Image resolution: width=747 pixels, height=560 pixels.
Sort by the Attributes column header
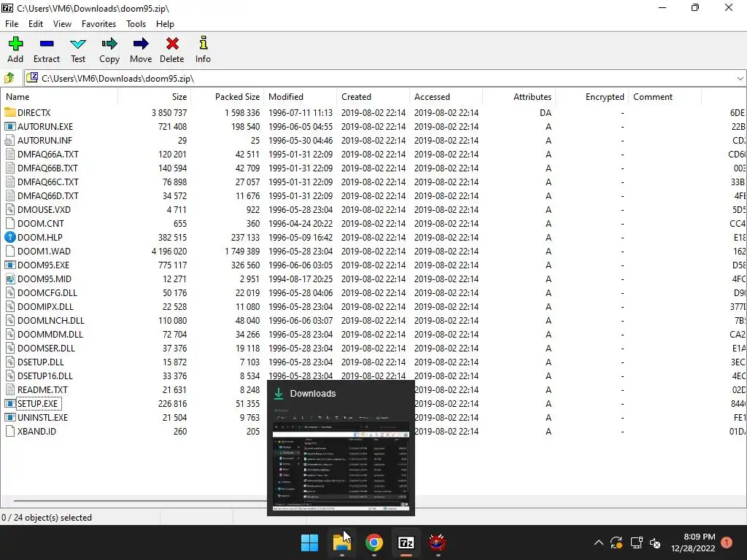[519, 97]
